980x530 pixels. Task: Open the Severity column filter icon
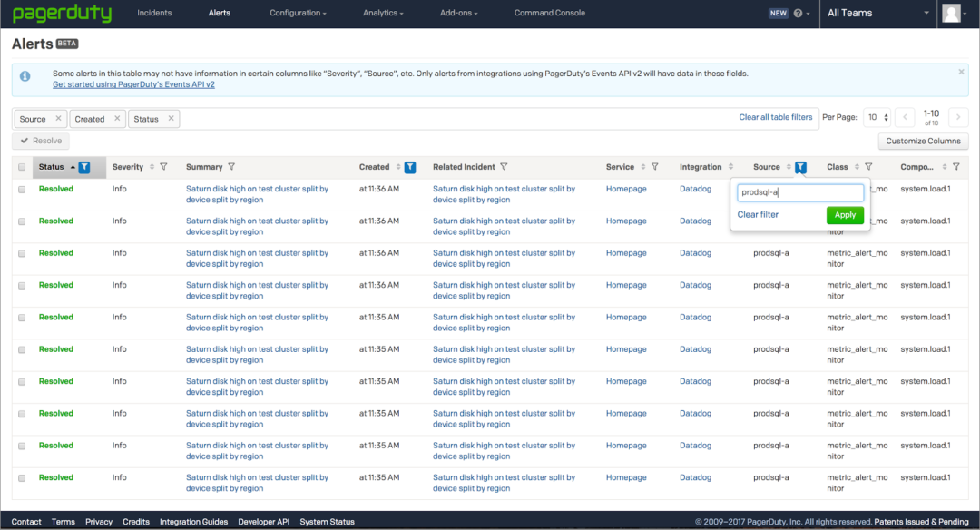pos(164,167)
